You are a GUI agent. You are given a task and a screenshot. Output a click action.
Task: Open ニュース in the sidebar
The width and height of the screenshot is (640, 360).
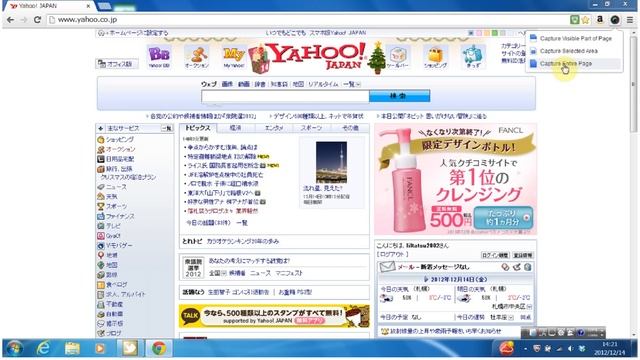click(116, 187)
